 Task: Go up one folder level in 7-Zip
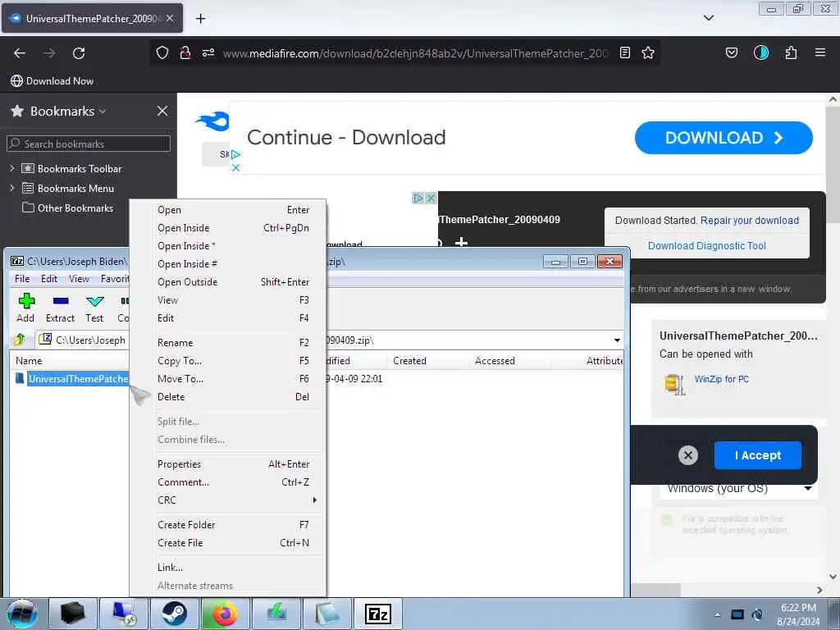tap(20, 340)
